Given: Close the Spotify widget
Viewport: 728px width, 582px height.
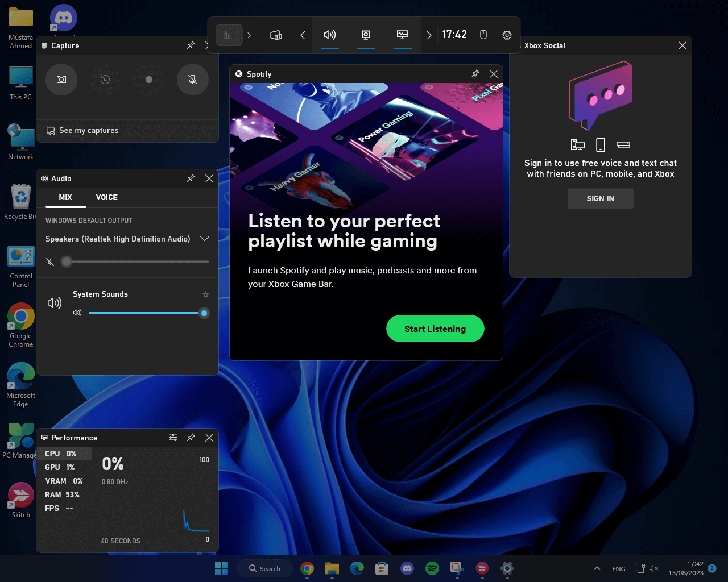Looking at the screenshot, I should pyautogui.click(x=494, y=74).
